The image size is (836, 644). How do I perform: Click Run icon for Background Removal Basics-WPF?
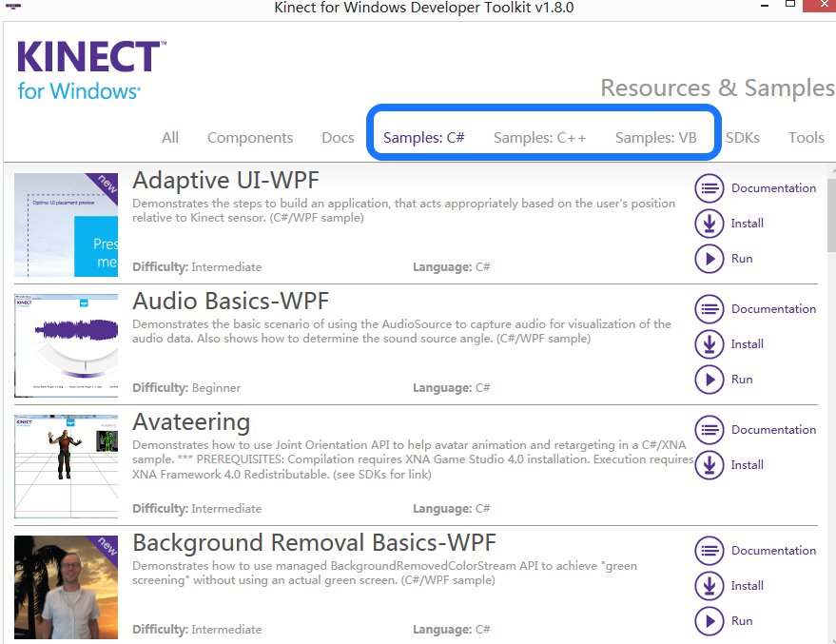[x=710, y=621]
